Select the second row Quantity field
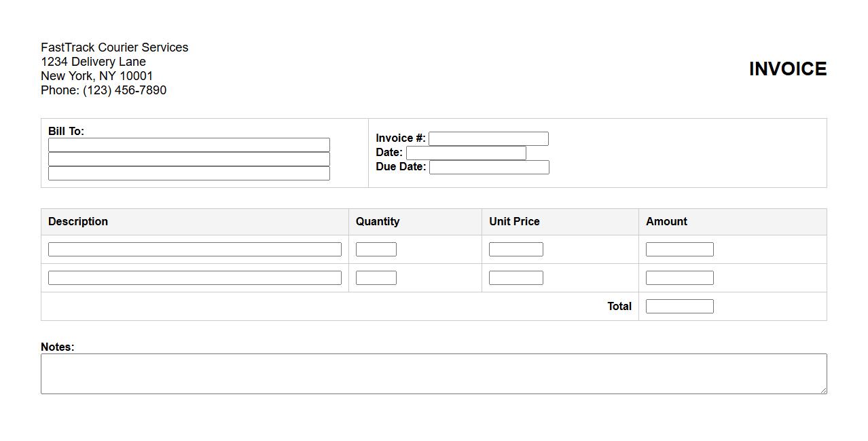Screen dimensions: 868x441 click(x=376, y=278)
